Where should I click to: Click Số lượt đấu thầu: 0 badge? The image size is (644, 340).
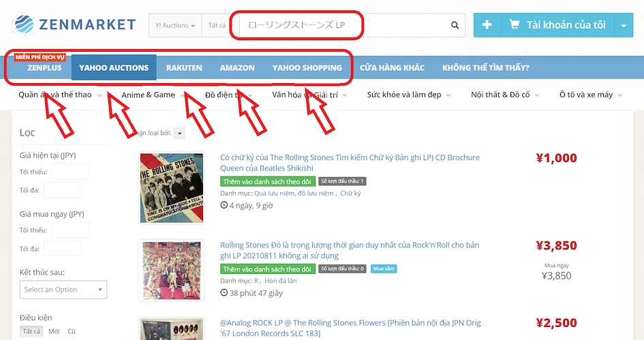[342, 268]
